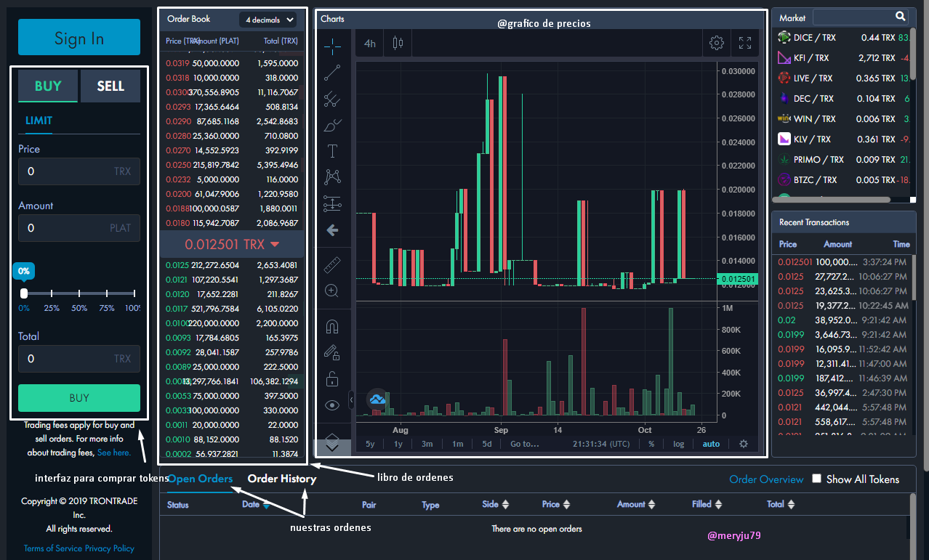Select the crosshair cursor tool
This screenshot has width=929, height=560.
tap(332, 46)
